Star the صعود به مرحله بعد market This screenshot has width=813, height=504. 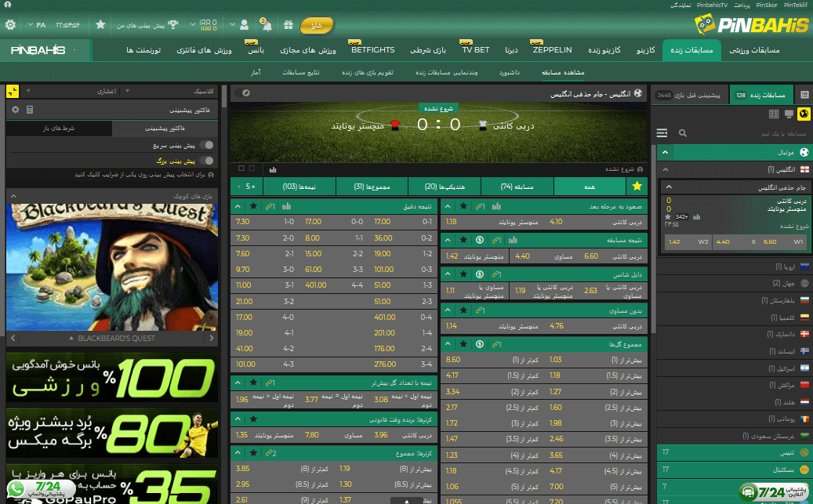coord(463,206)
